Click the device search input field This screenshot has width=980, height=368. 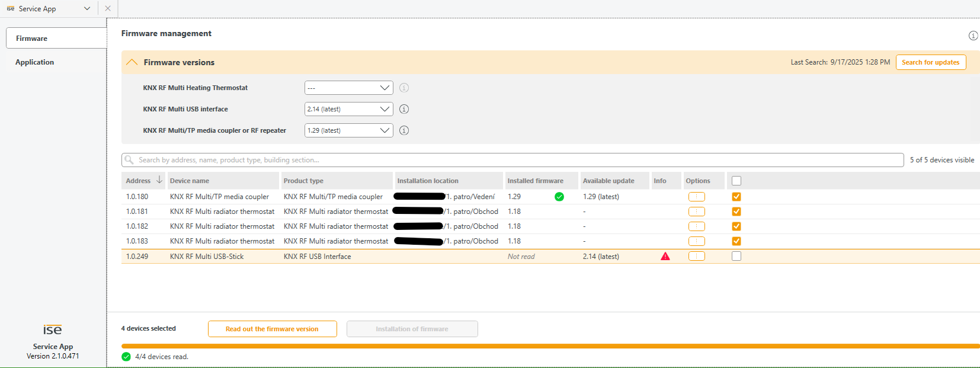(513, 160)
